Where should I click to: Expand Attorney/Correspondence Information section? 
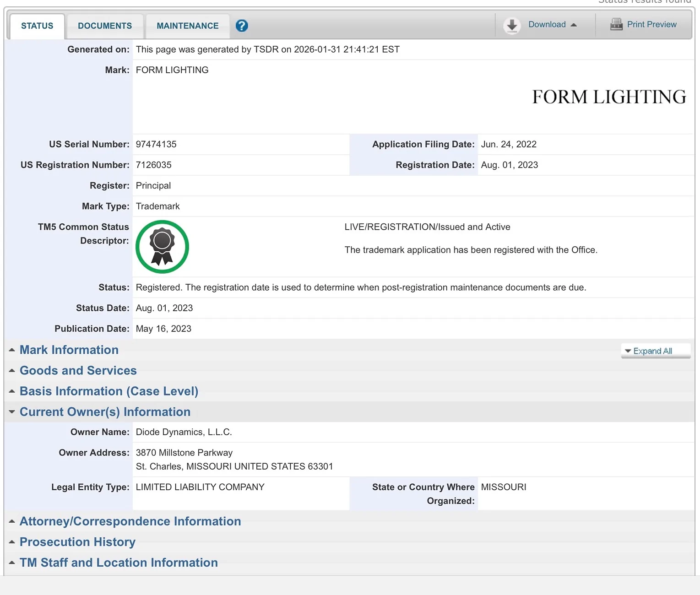pos(130,521)
